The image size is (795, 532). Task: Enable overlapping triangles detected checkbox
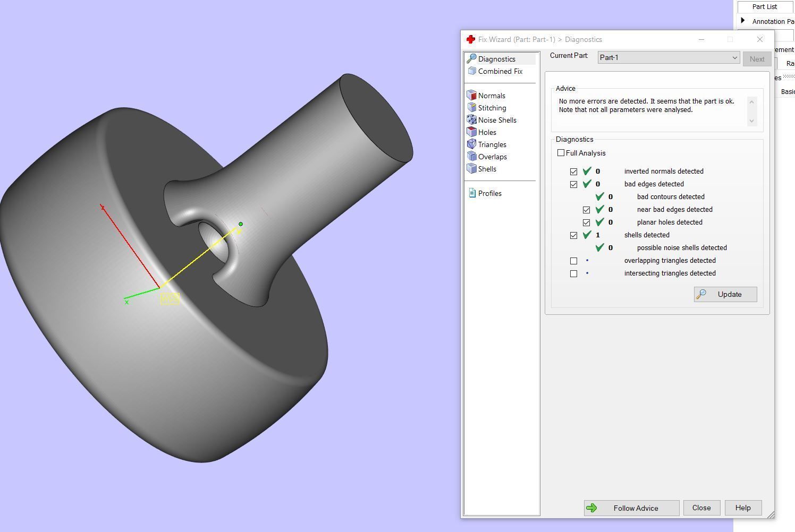573,261
